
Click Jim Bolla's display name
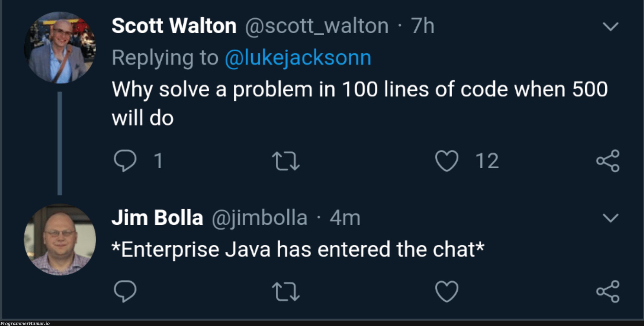pos(157,218)
